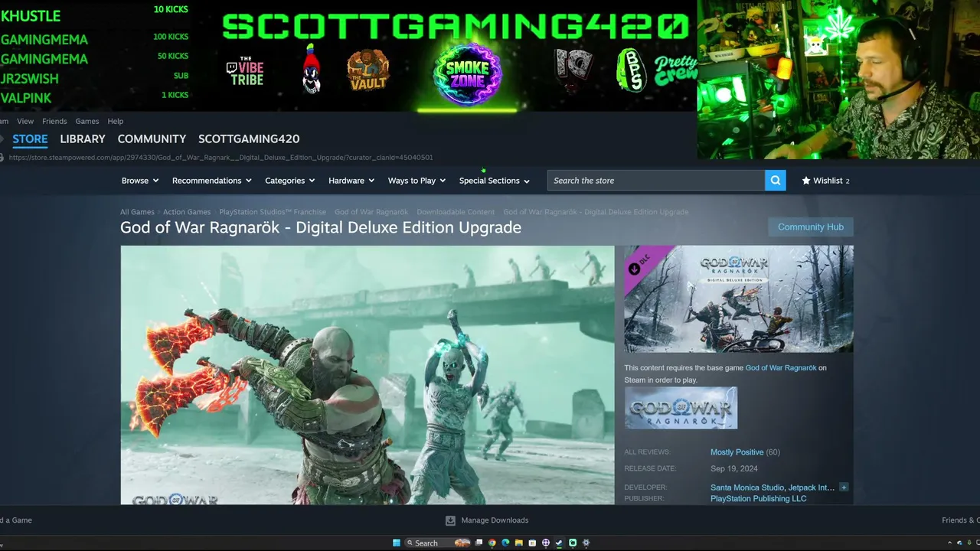Switch to the STORE tab
Image resolution: width=980 pixels, height=551 pixels.
30,139
